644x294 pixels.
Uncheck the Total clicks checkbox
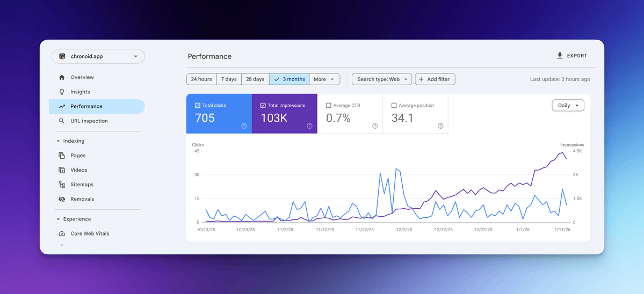(x=198, y=106)
